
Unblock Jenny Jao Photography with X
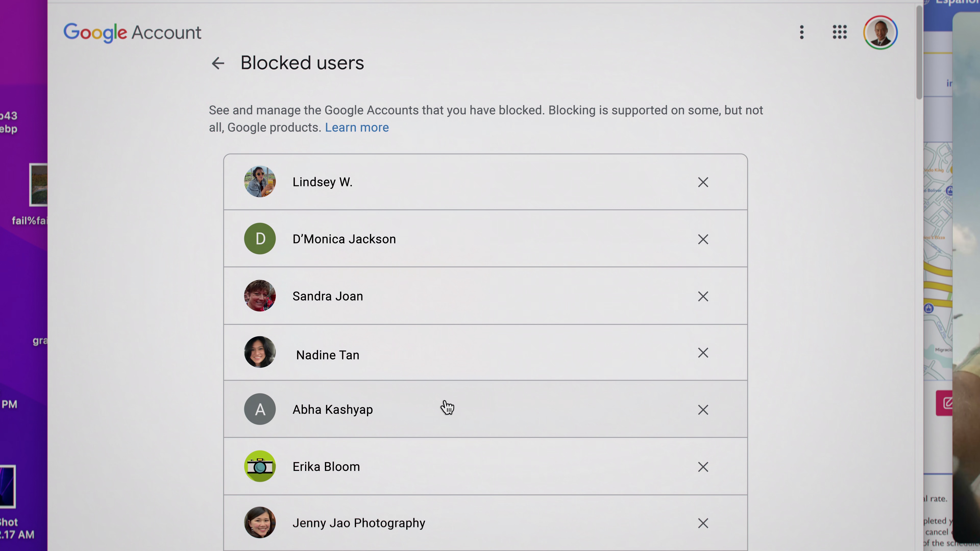point(703,523)
